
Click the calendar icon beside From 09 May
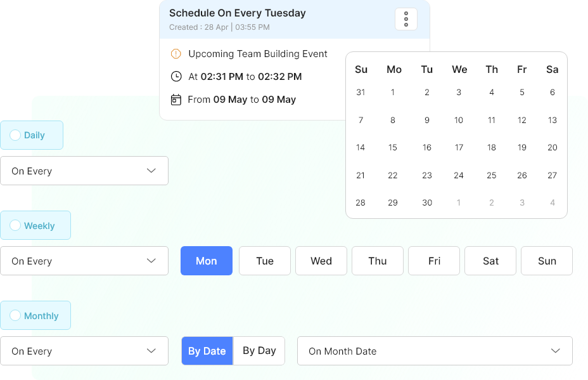pos(176,100)
